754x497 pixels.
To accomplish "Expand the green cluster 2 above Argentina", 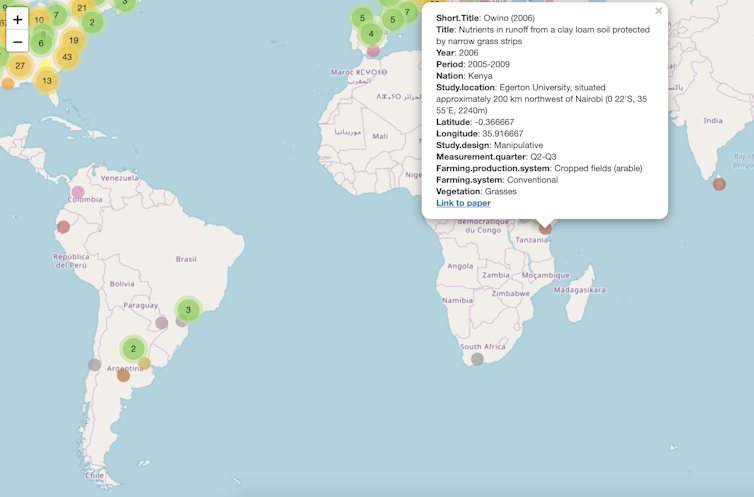I will click(133, 349).
